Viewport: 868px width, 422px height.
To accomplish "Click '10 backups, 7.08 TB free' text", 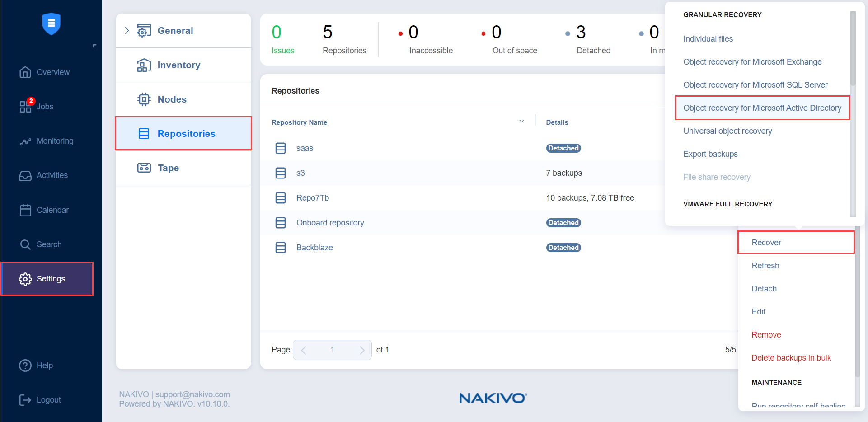I will [590, 198].
